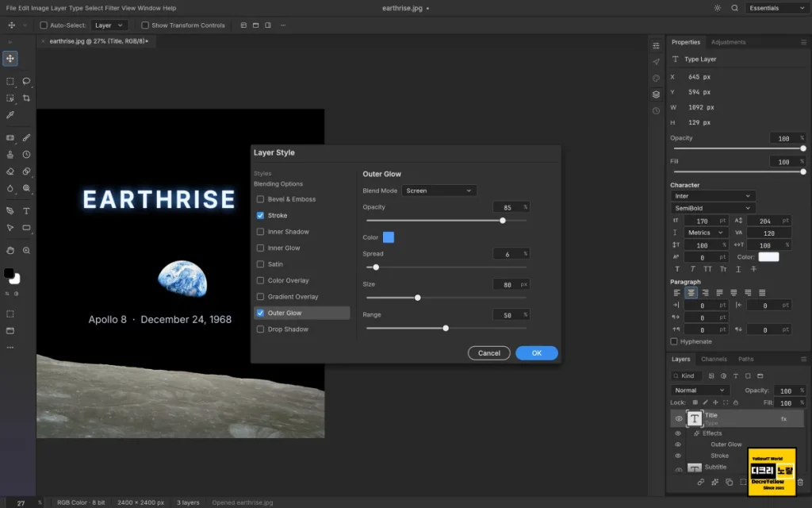Image resolution: width=812 pixels, height=508 pixels.
Task: Select Blending Options in the styles list
Action: (278, 184)
